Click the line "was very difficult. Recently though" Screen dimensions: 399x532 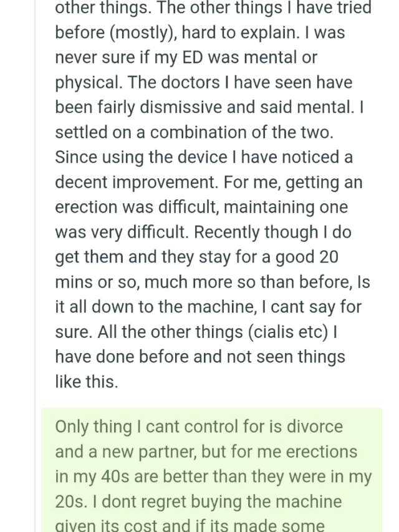tap(203, 232)
